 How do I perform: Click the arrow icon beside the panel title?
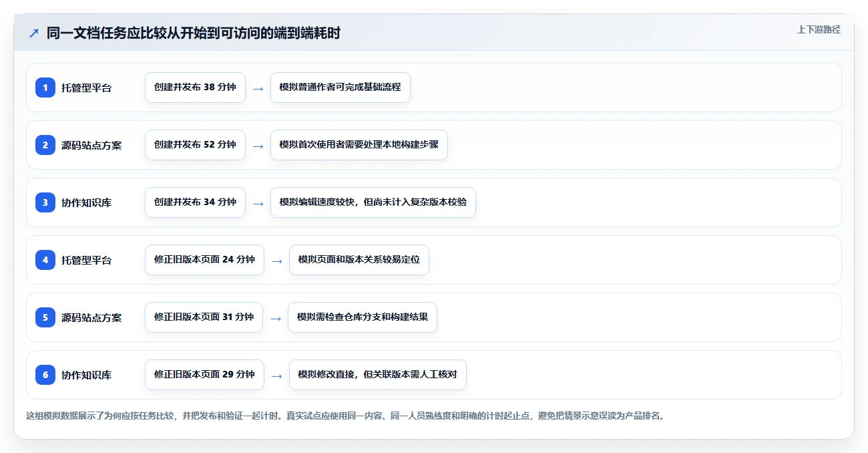point(34,33)
